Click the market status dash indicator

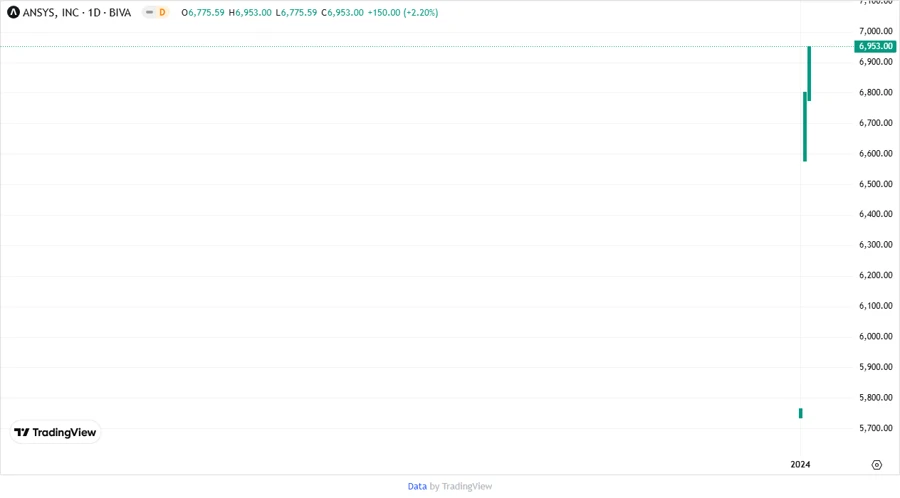(x=148, y=12)
